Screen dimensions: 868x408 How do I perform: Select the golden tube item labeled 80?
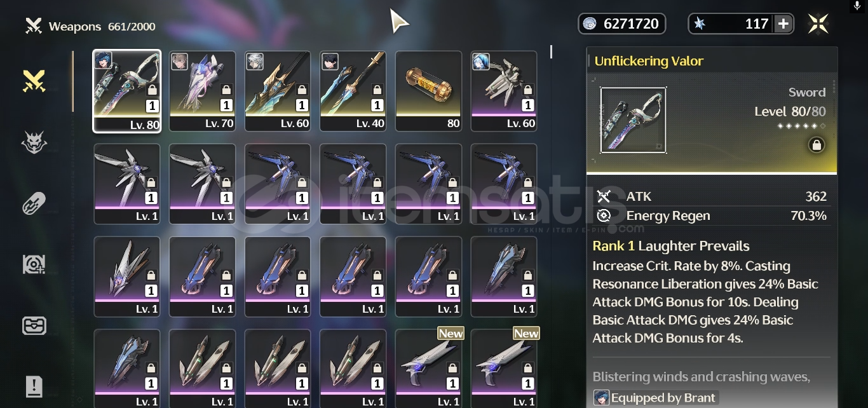(x=428, y=91)
